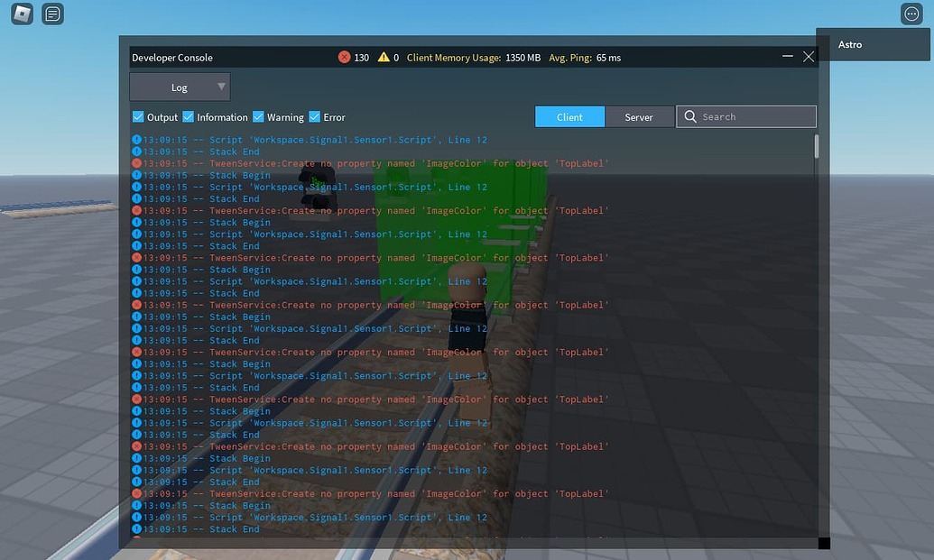Minimize the Developer Console

[x=788, y=57]
